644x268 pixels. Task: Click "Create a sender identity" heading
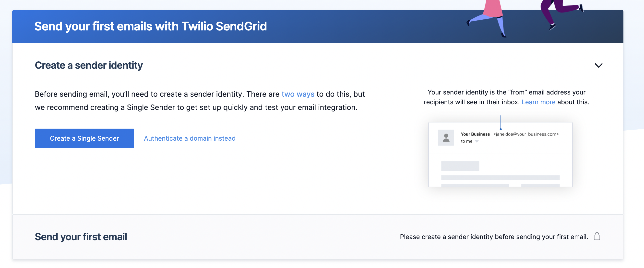(x=89, y=65)
